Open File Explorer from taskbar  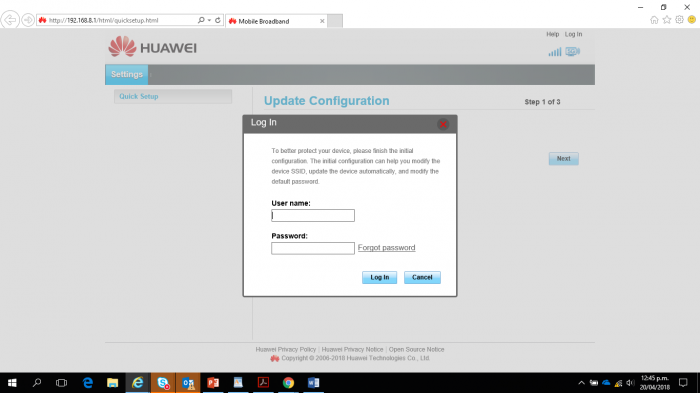coord(112,383)
